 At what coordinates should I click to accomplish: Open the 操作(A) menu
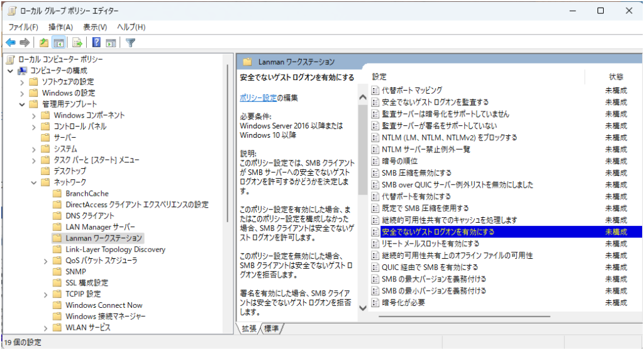[60, 27]
